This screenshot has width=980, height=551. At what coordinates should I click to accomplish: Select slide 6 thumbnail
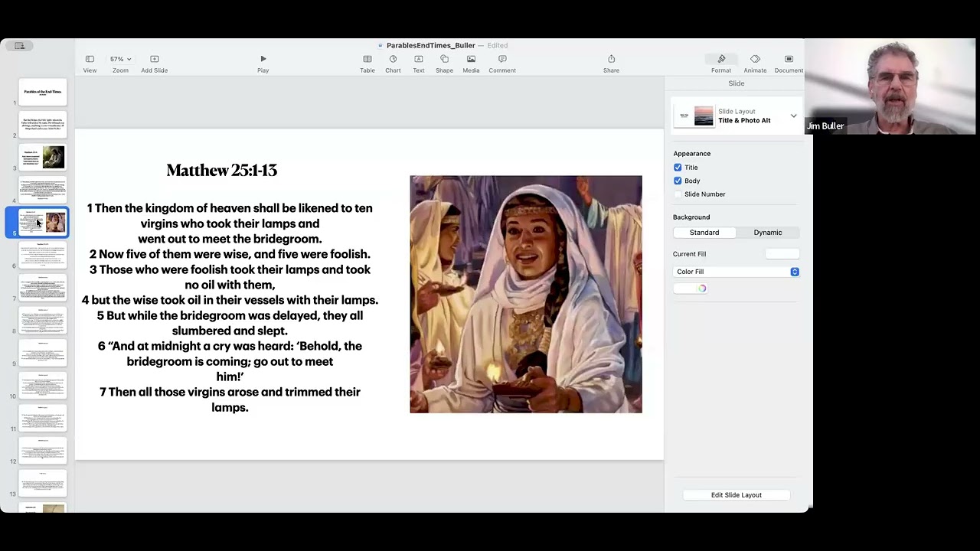(43, 255)
